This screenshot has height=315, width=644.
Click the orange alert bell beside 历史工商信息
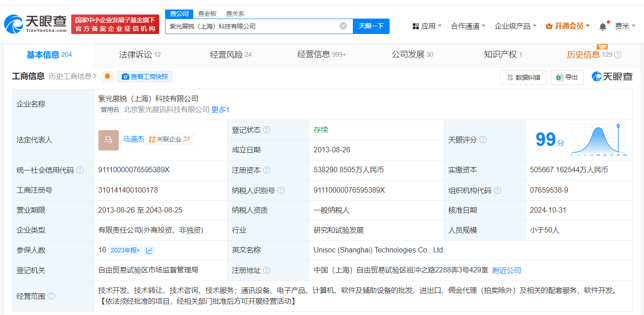(x=107, y=77)
